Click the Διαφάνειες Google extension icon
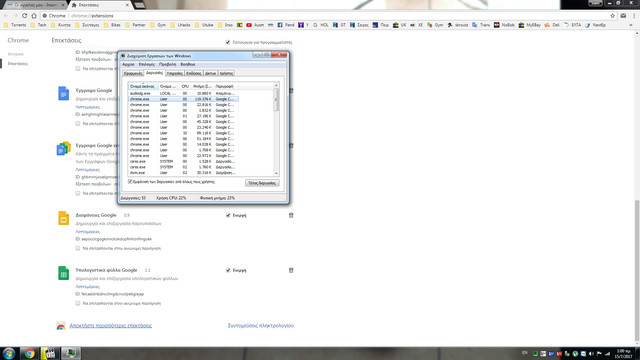The height and width of the screenshot is (360, 640). [x=63, y=218]
